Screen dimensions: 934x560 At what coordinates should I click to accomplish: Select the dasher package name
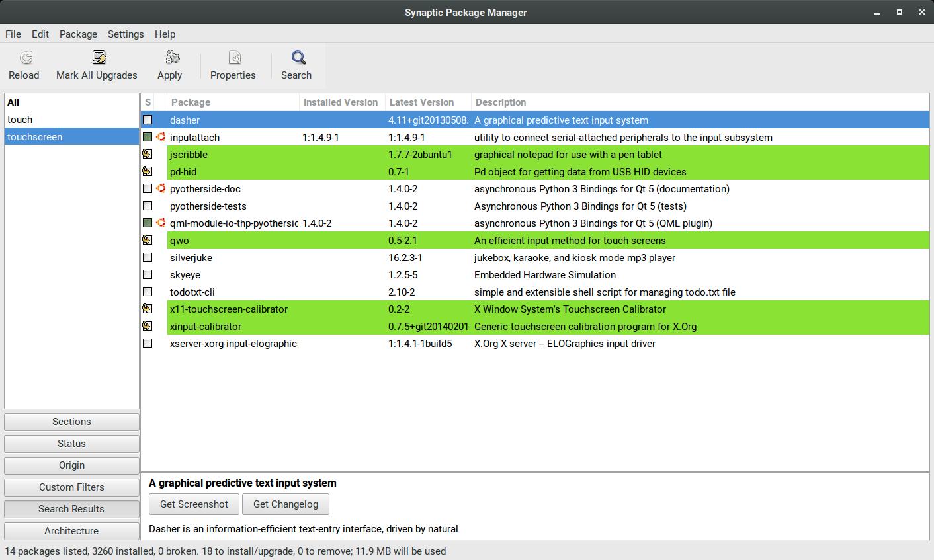[x=185, y=120]
